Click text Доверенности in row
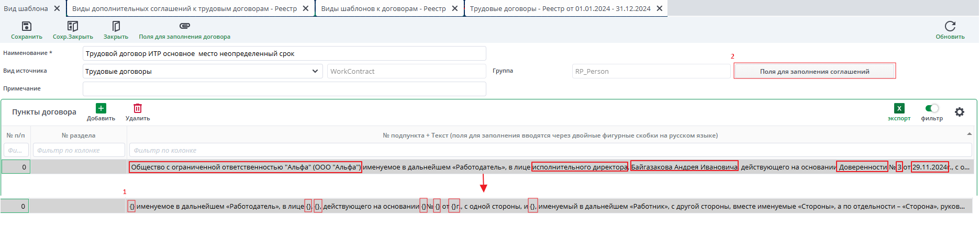This screenshot has width=980, height=227. click(x=863, y=167)
